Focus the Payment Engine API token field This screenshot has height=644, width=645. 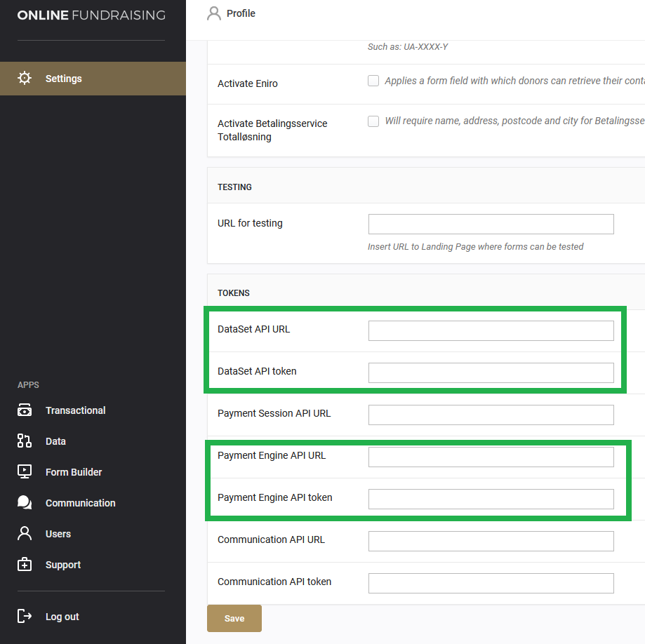tap(491, 499)
